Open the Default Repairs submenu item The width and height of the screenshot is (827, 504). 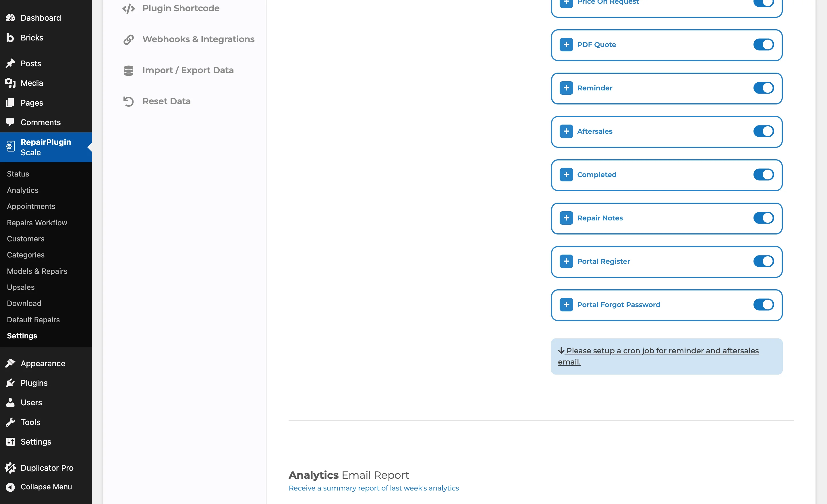[x=33, y=319]
